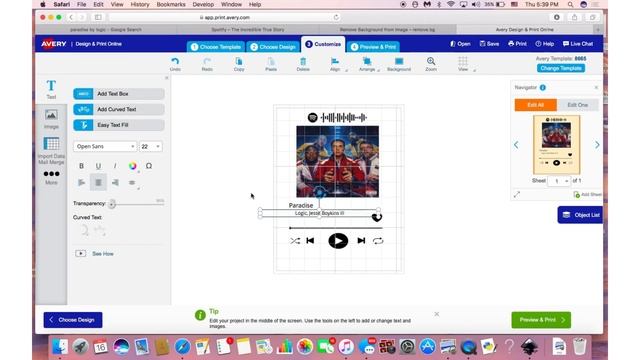Click Save in the Avery header
The width and height of the screenshot is (640, 360).
tap(489, 44)
